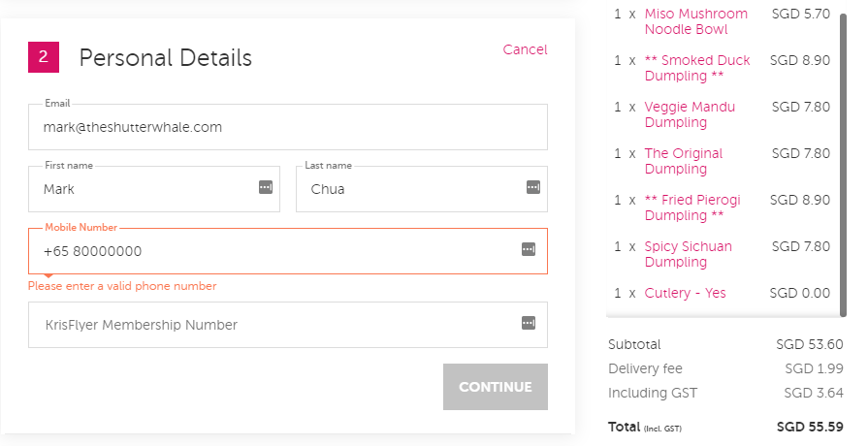This screenshot has height=446, width=868.
Task: Click autofill icon in First name field
Action: click(x=266, y=187)
